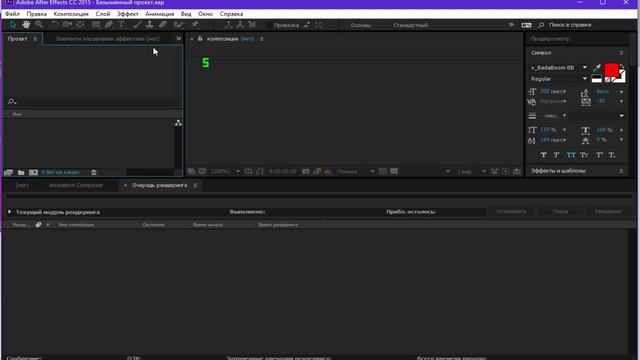Open the Композиция menu
This screenshot has height=360, width=640.
[x=71, y=14]
